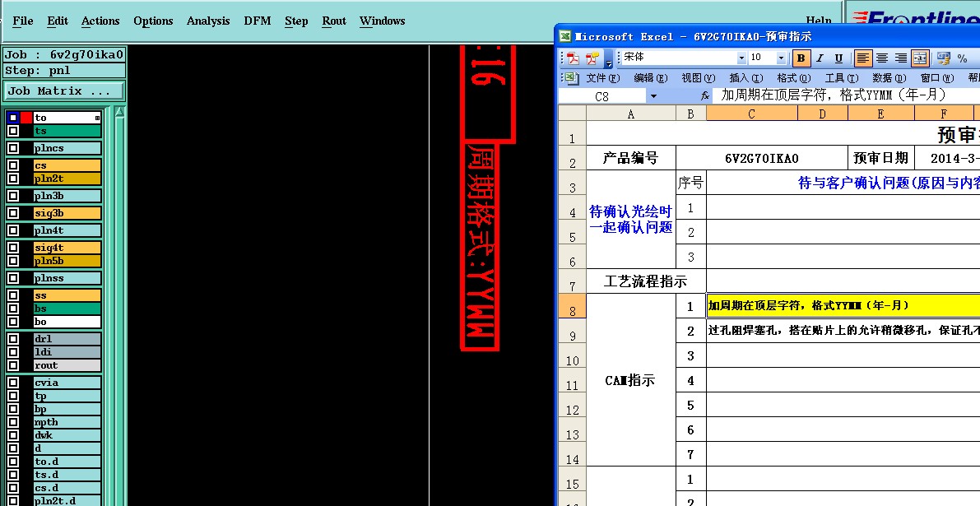980x506 pixels.
Task: Select yellow cell 加周期在顶层字符
Action: 843,305
